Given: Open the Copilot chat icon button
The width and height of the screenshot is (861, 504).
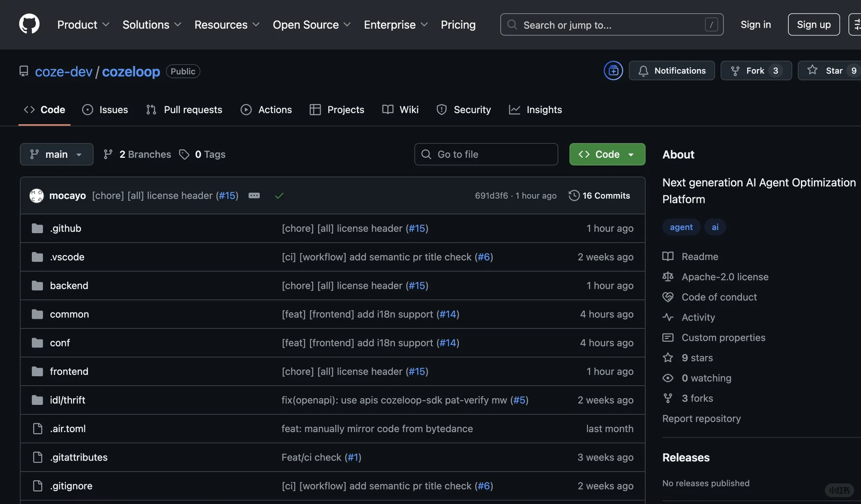Looking at the screenshot, I should click(613, 70).
